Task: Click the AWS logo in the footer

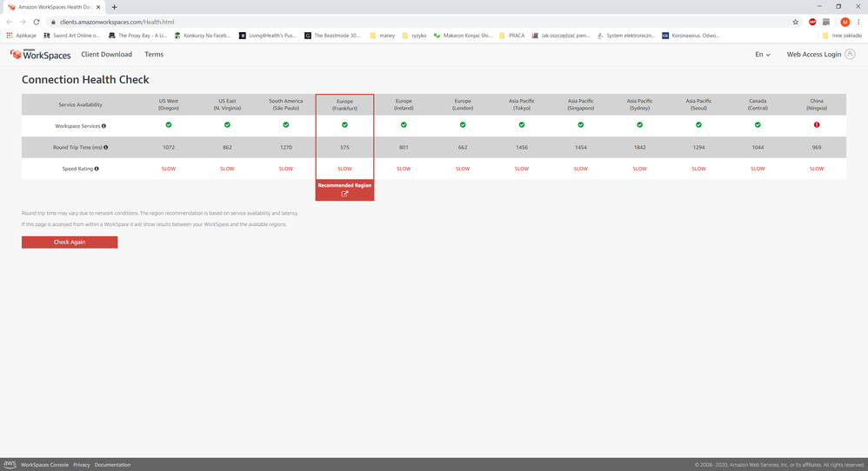Action: 10,464
